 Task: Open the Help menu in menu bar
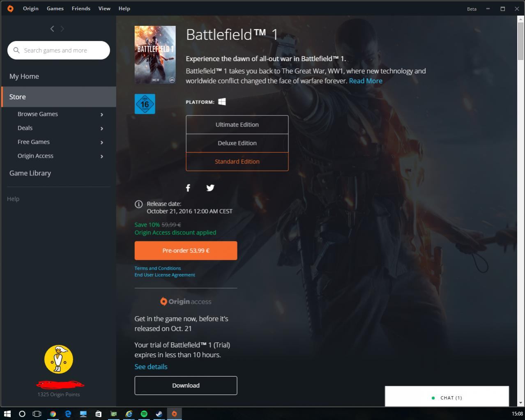coord(124,9)
